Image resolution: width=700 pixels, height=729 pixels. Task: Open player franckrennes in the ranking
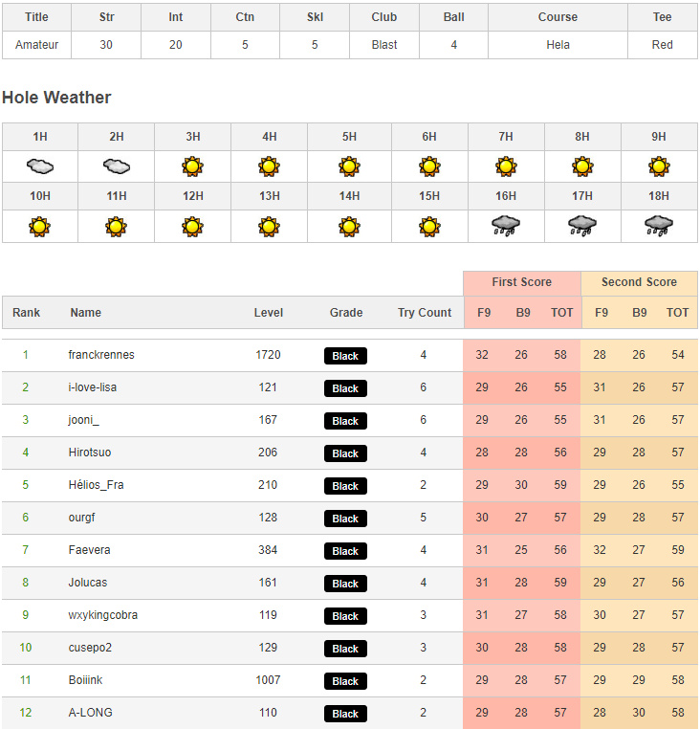tap(101, 355)
